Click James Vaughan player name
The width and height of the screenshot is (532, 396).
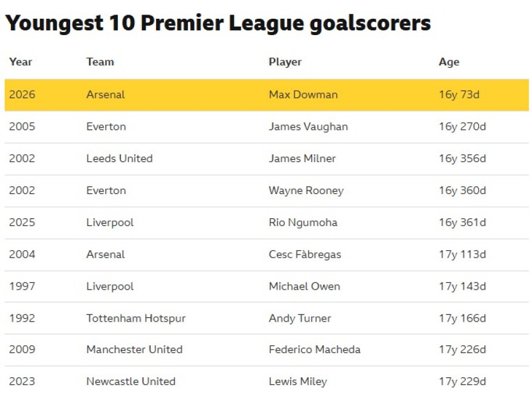click(308, 126)
